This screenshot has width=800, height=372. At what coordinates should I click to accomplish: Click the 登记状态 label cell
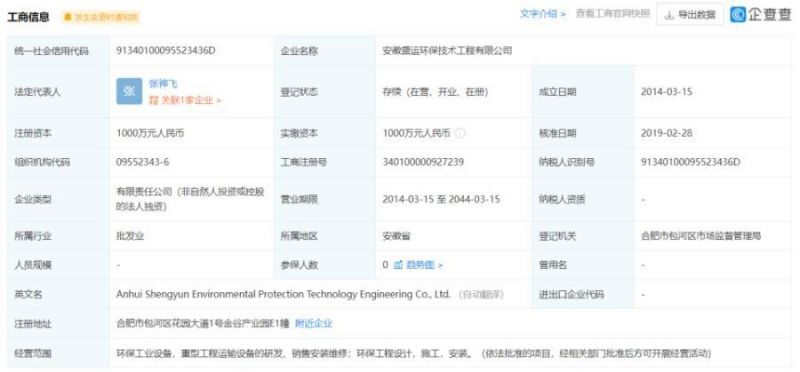(x=325, y=92)
